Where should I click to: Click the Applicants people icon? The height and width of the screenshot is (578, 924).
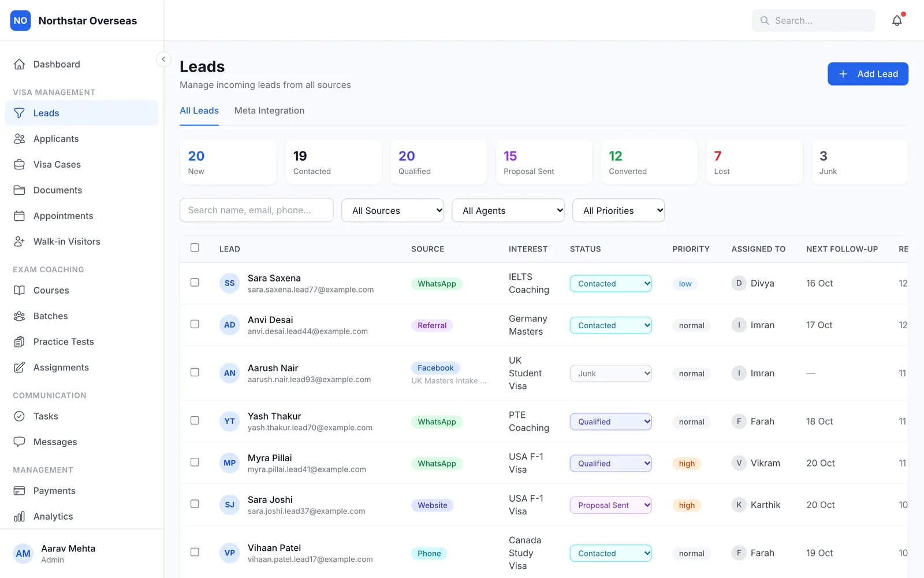coord(19,139)
